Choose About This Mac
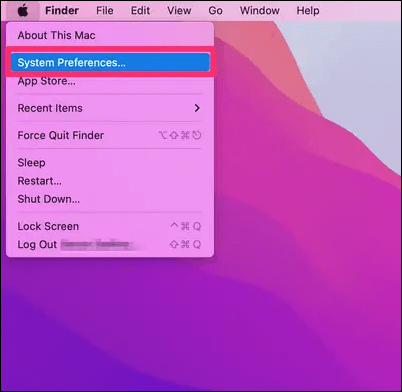Viewport: 402px width, 392px height. (110, 35)
